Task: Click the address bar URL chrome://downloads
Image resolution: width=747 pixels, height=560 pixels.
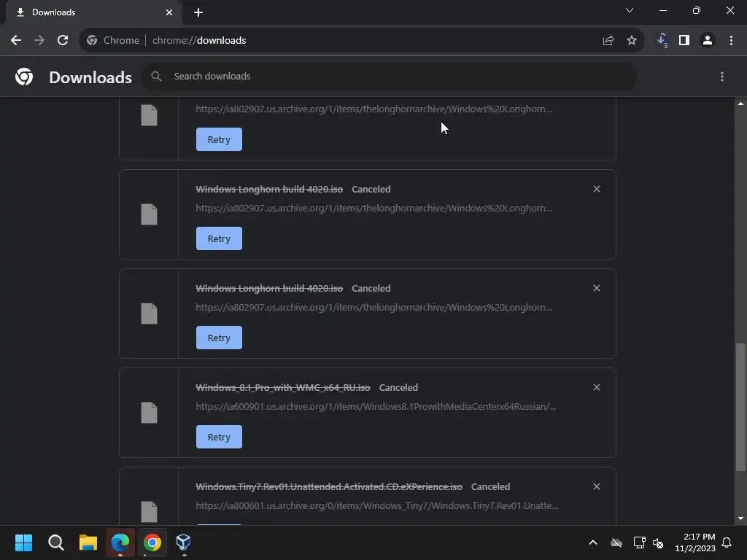Action: pyautogui.click(x=199, y=41)
